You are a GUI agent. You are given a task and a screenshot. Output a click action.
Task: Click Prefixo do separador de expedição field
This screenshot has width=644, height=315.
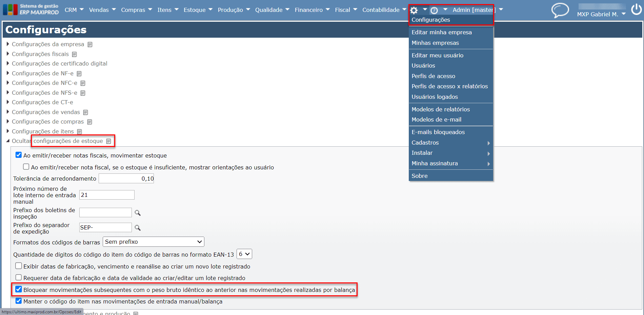[105, 227]
